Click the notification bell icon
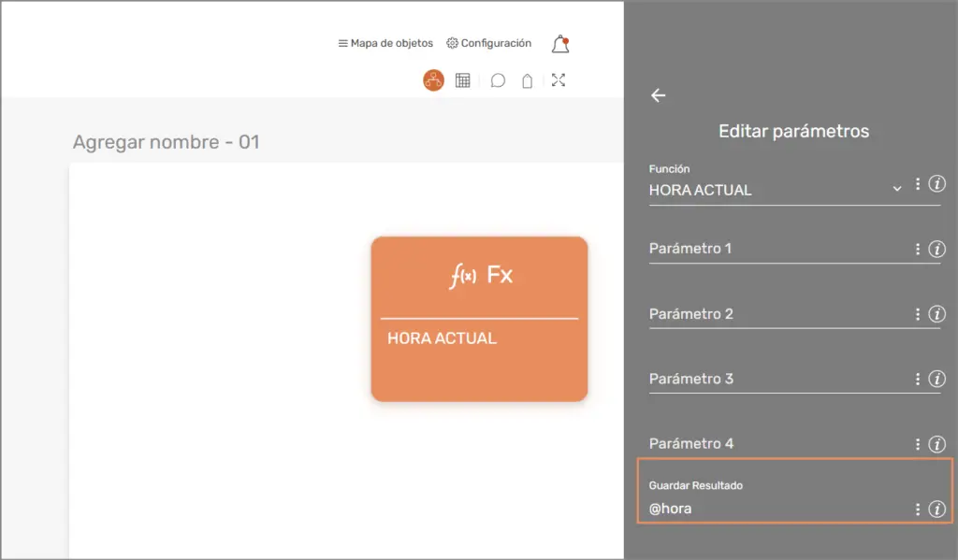 click(559, 44)
